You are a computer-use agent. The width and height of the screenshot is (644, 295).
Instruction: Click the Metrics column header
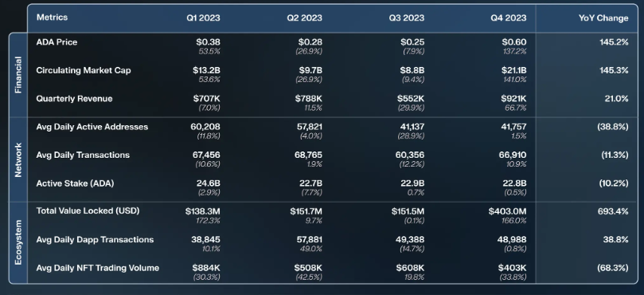point(52,18)
